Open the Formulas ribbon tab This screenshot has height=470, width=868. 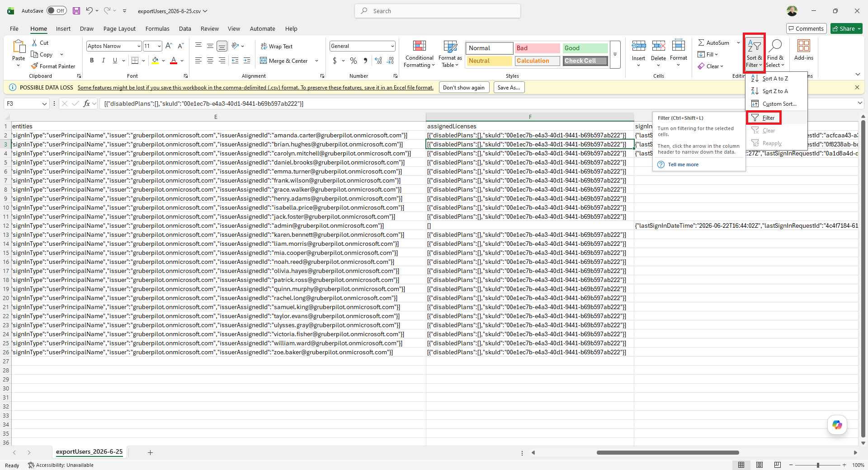pos(157,28)
